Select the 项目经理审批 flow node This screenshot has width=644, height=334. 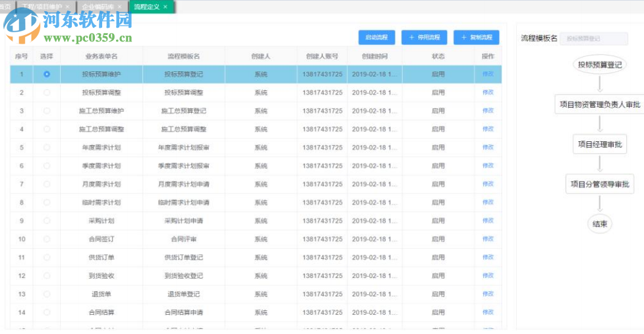[x=600, y=144]
